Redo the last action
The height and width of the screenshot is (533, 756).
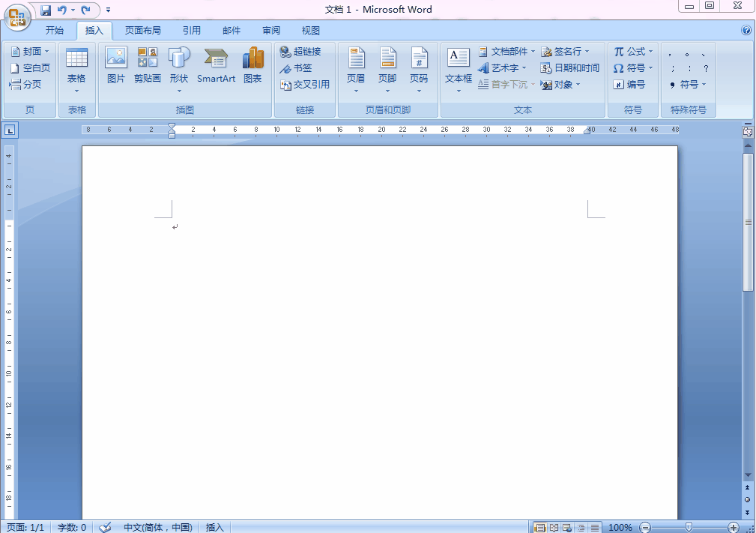(x=86, y=10)
